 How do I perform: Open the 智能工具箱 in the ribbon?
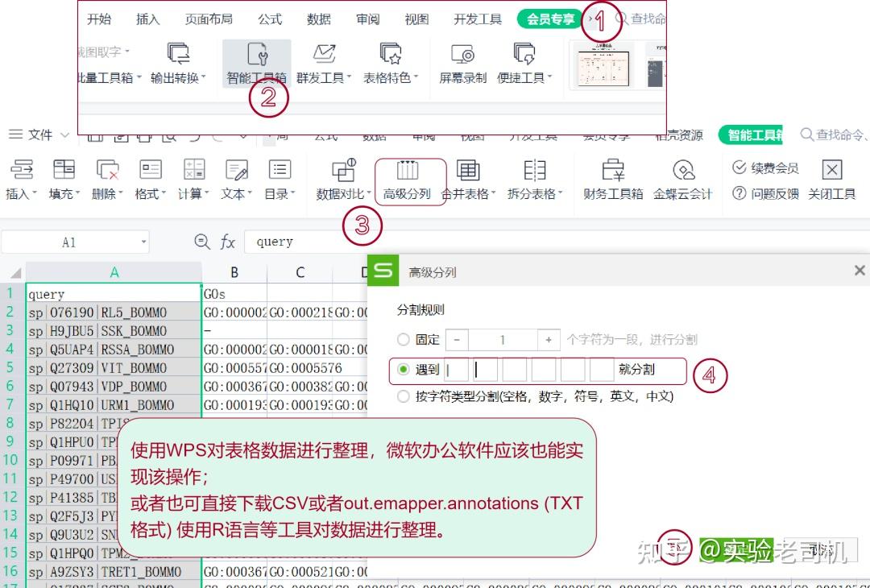point(256,64)
